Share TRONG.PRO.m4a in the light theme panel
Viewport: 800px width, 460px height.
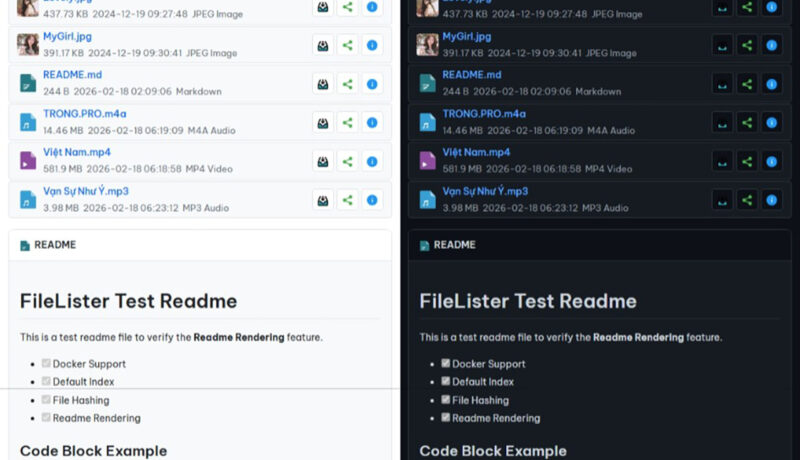[347, 123]
